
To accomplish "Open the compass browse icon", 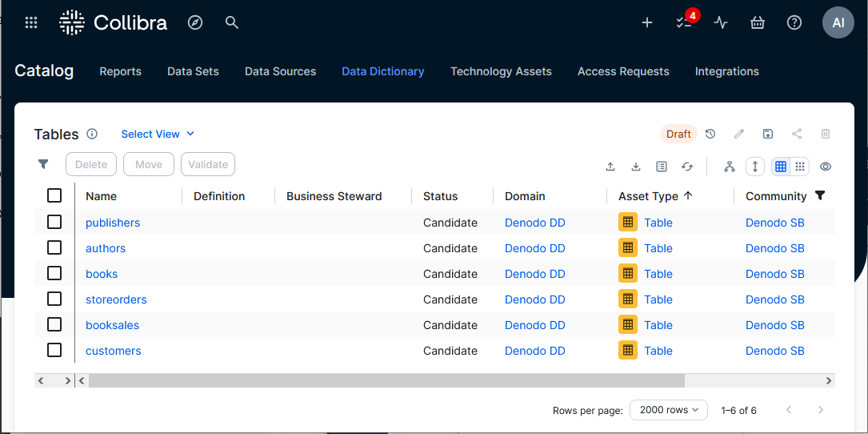I will [x=195, y=22].
